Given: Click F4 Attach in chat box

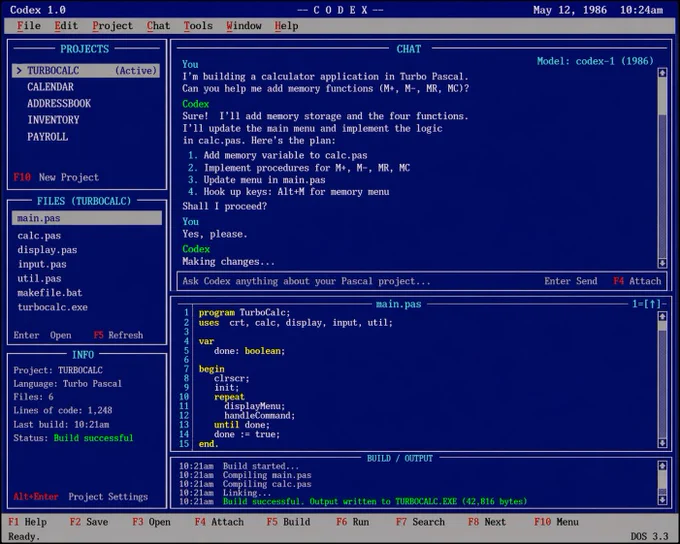Looking at the screenshot, I should click(637, 281).
